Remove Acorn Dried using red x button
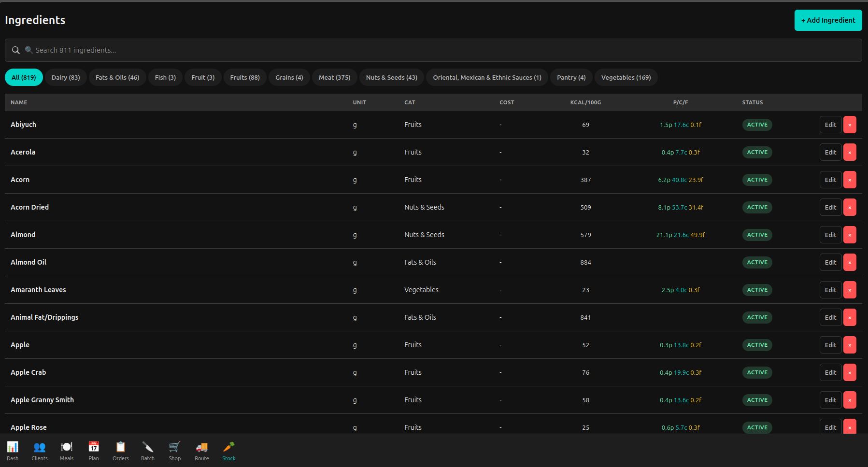868x467 pixels. tap(850, 207)
